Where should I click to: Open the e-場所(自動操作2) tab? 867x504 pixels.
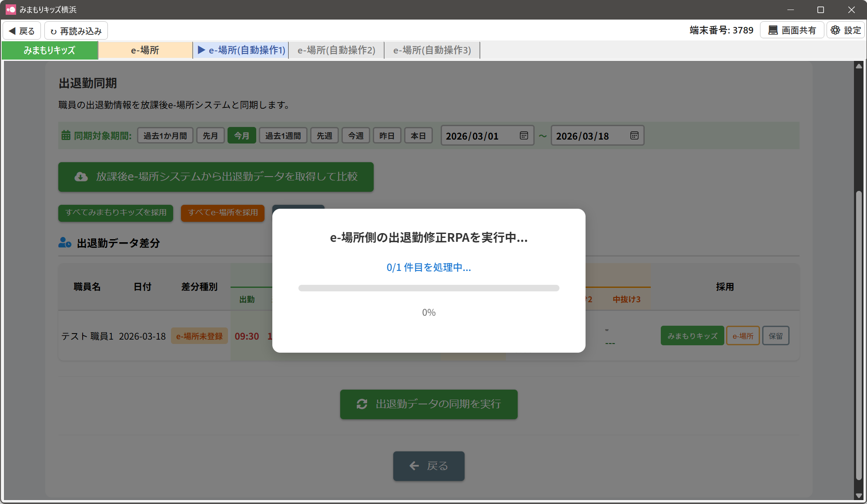click(x=336, y=50)
